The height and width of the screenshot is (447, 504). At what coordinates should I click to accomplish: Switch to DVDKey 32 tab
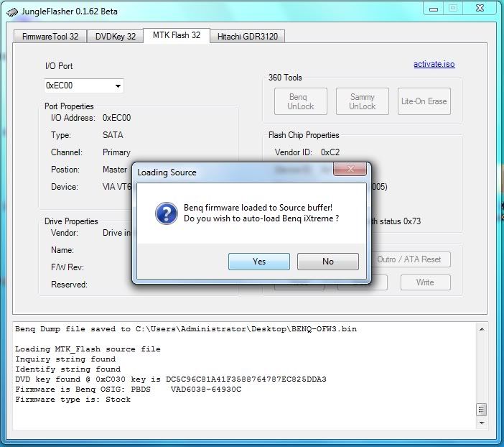tap(116, 37)
